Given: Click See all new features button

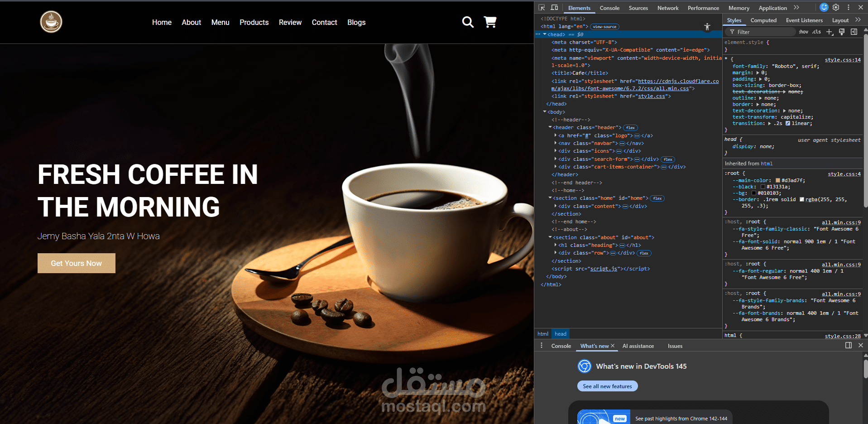Looking at the screenshot, I should pos(607,386).
